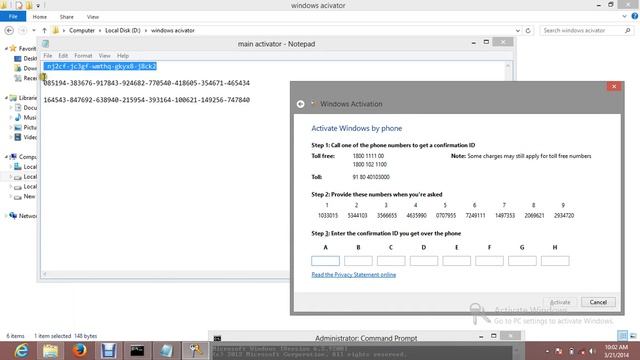Click New Folder icon in quick access toolbar
The height and width of the screenshot is (360, 640).
[29, 5]
